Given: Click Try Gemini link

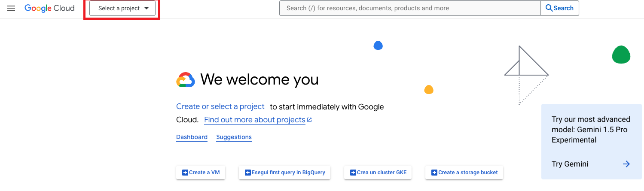Looking at the screenshot, I should [570, 164].
